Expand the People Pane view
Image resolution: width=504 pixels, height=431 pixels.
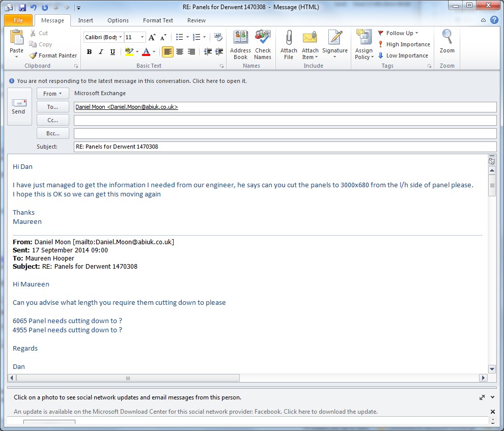coord(482,397)
